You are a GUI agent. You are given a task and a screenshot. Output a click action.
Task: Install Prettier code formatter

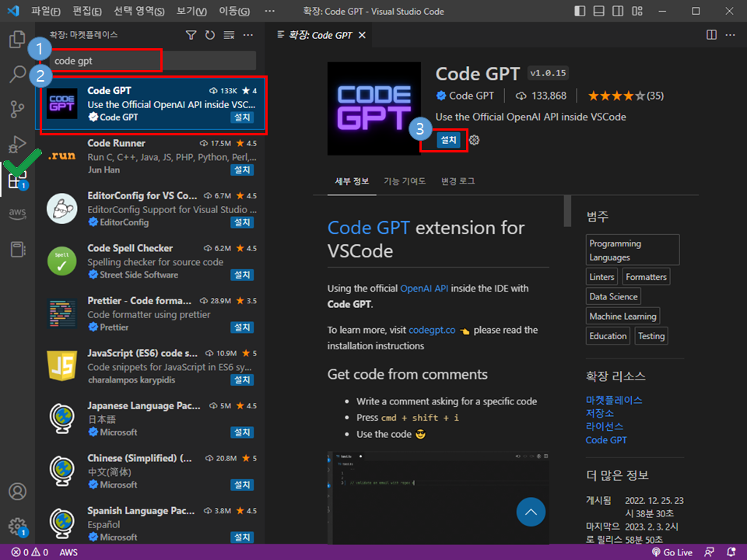pyautogui.click(x=242, y=327)
